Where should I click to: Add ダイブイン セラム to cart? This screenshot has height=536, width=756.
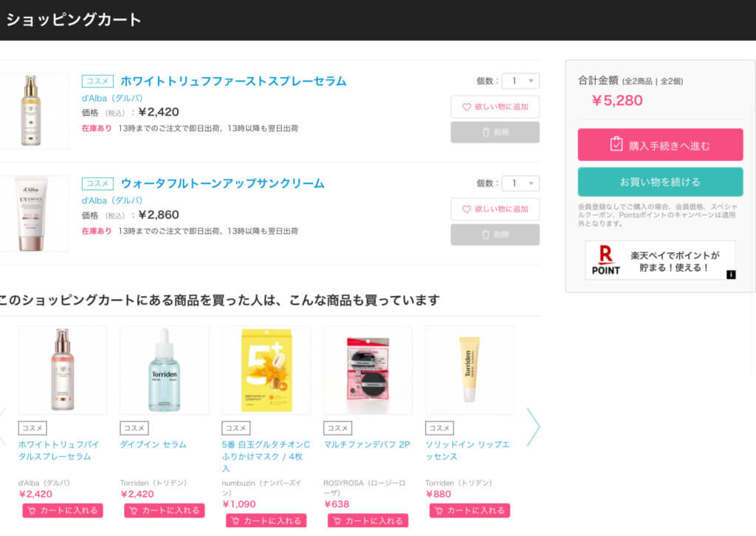165,510
